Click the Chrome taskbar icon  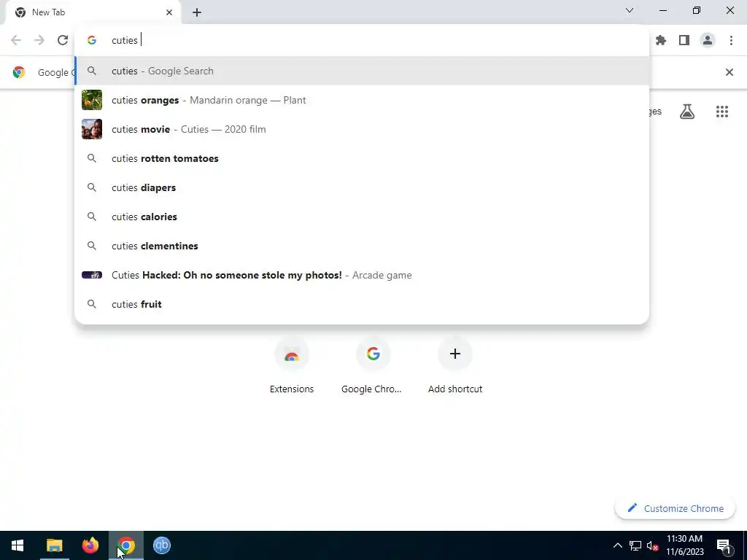coord(125,545)
